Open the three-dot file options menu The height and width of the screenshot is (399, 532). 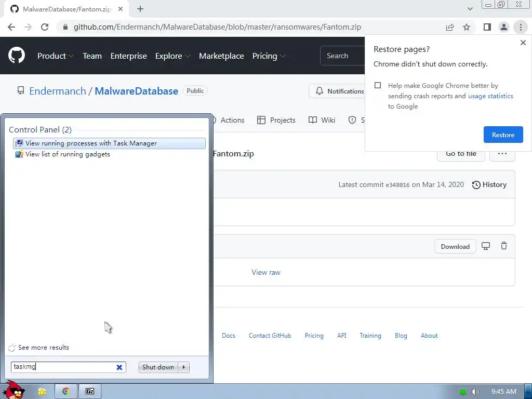502,154
